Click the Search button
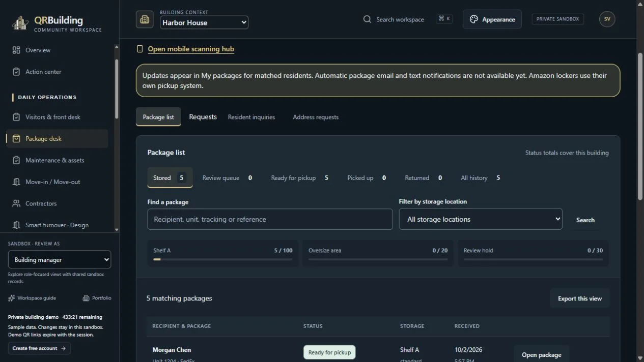The image size is (644, 362). pos(585,220)
